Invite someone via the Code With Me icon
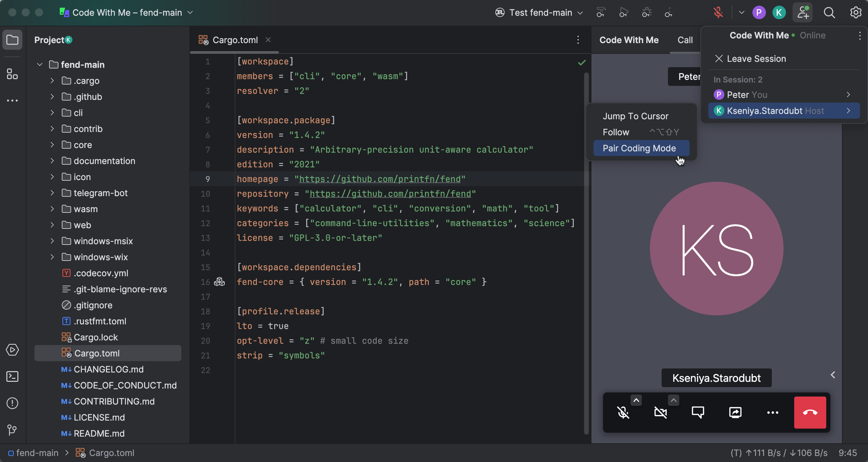Image resolution: width=868 pixels, height=462 pixels. click(803, 12)
